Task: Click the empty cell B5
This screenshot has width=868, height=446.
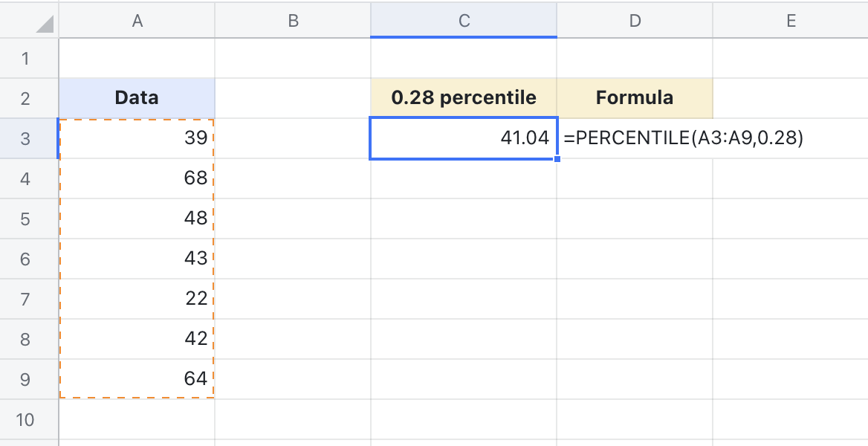Action: 293,218
